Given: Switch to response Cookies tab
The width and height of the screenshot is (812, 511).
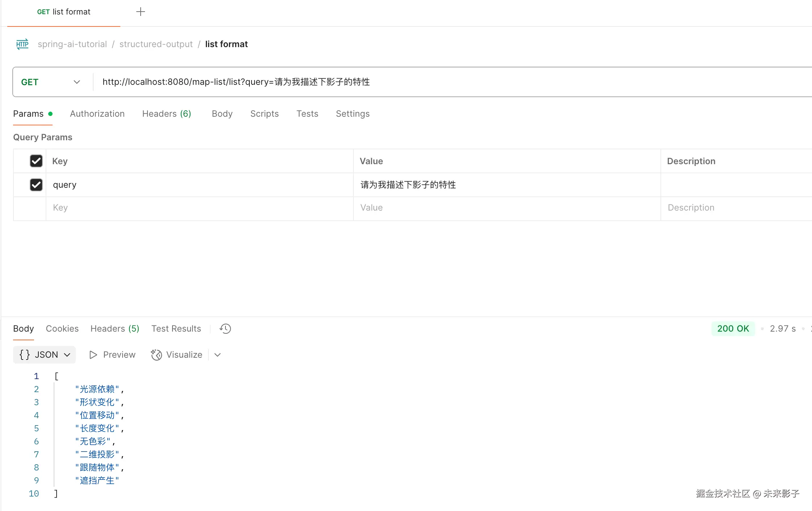Looking at the screenshot, I should 62,329.
